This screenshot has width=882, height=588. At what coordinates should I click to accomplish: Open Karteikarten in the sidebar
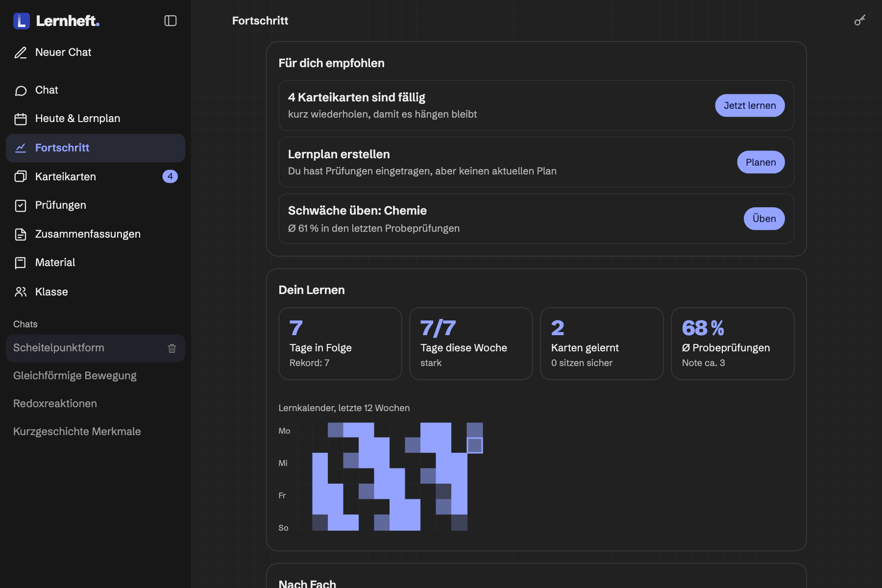click(96, 176)
